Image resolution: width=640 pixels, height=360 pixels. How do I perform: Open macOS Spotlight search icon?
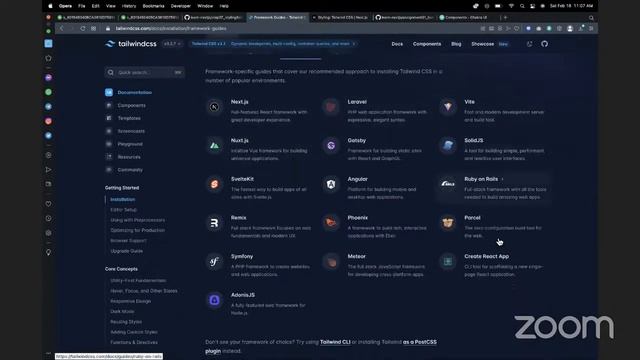(522, 6)
